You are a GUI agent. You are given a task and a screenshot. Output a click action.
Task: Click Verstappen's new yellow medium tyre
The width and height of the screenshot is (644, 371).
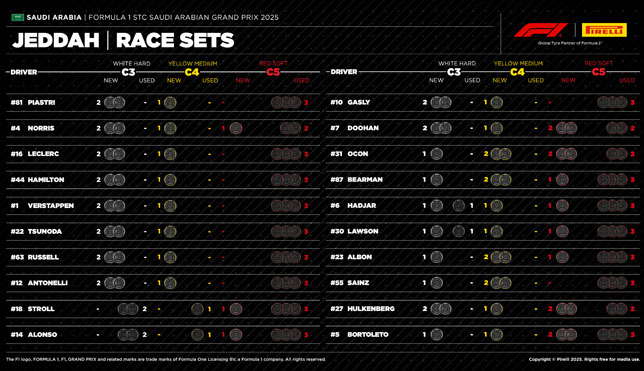coord(170,205)
